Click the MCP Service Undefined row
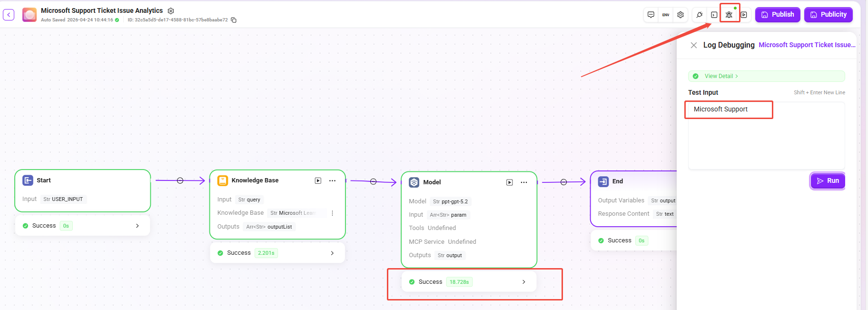Image resolution: width=868 pixels, height=310 pixels. point(443,242)
